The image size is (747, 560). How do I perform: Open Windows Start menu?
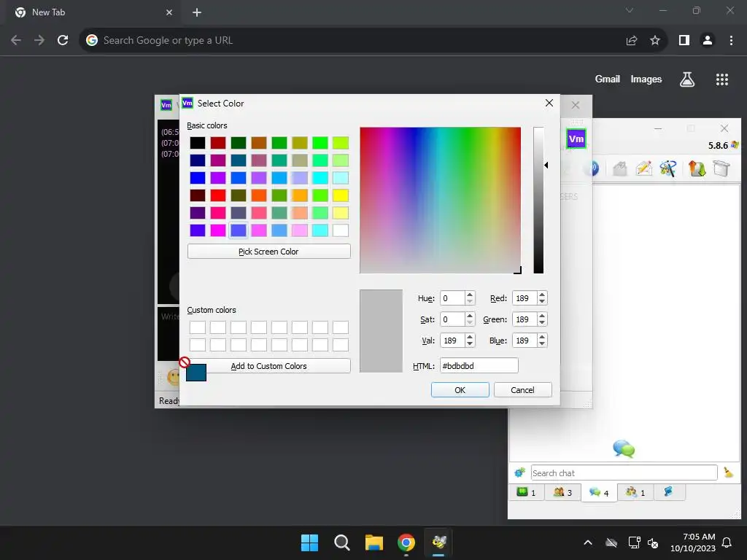(x=309, y=542)
